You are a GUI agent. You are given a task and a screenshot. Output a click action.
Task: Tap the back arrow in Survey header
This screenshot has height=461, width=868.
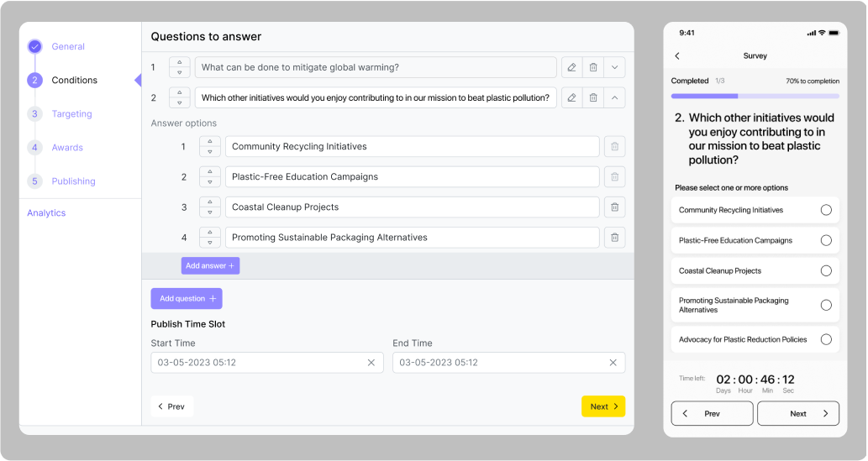pyautogui.click(x=677, y=56)
